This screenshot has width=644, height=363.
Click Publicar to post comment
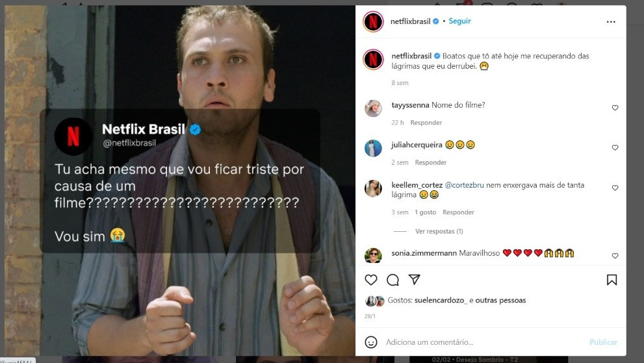tap(603, 342)
